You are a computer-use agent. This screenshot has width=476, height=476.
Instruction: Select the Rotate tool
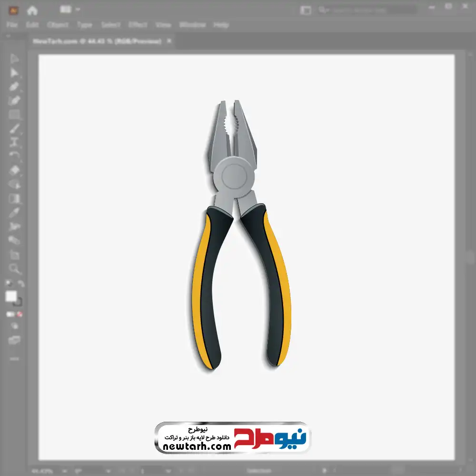(x=14, y=155)
